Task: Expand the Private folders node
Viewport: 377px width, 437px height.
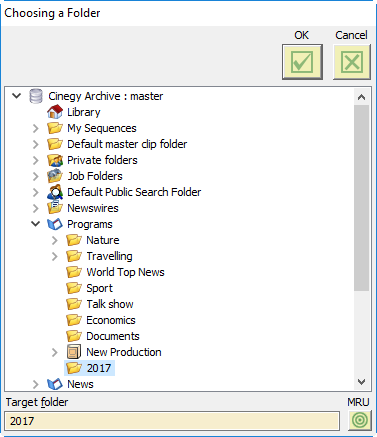Action: pyautogui.click(x=36, y=160)
